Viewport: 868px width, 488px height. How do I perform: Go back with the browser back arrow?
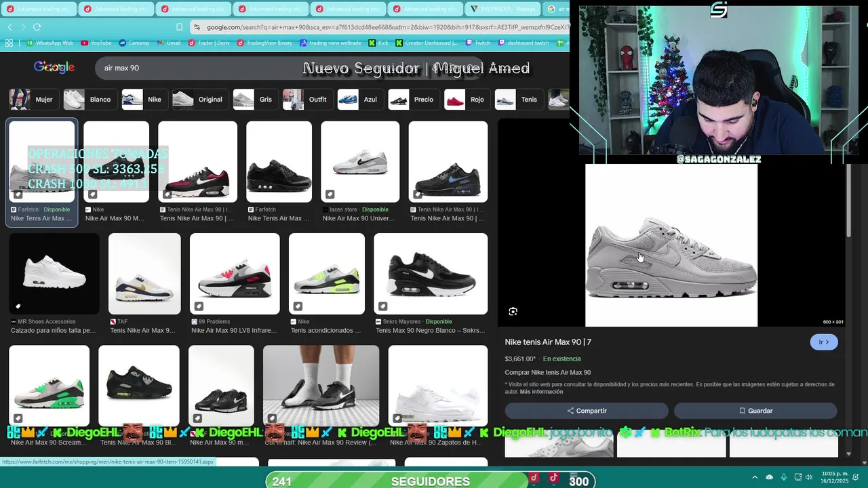pyautogui.click(x=9, y=27)
